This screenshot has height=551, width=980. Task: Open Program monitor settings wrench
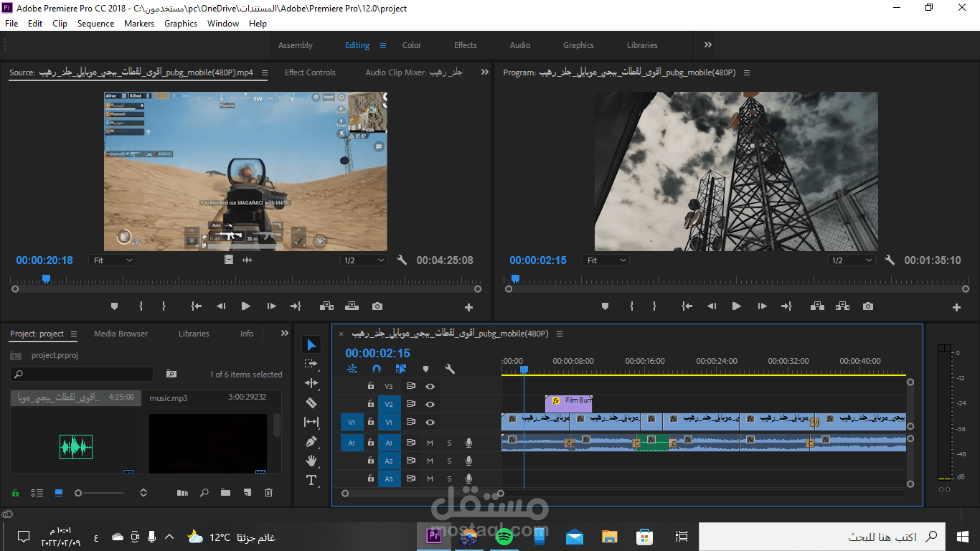pyautogui.click(x=890, y=260)
